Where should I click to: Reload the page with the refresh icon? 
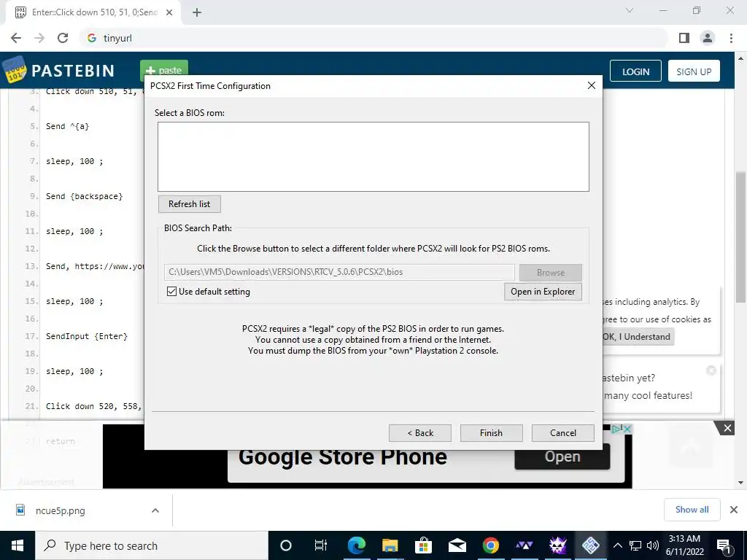tap(63, 38)
